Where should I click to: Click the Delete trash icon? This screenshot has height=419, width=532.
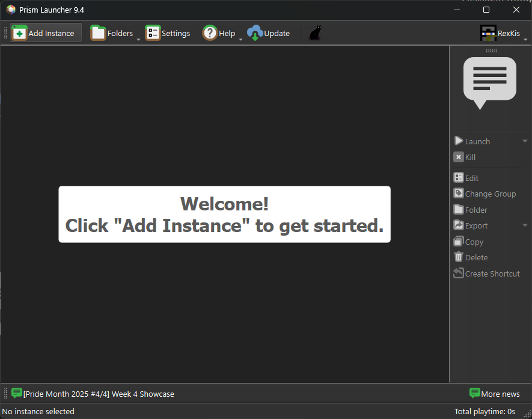pyautogui.click(x=459, y=257)
